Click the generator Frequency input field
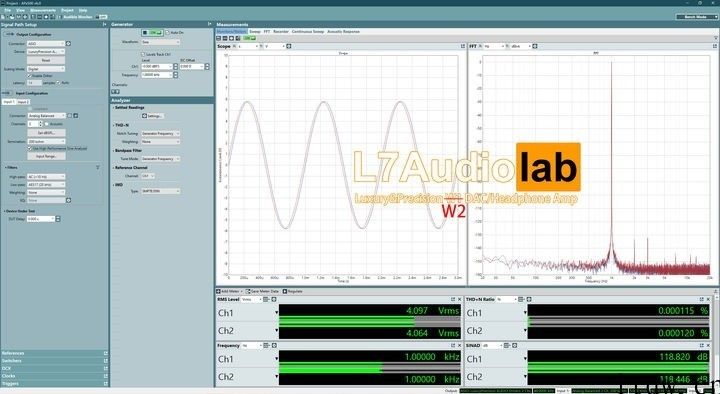The height and width of the screenshot is (394, 720). [x=157, y=75]
